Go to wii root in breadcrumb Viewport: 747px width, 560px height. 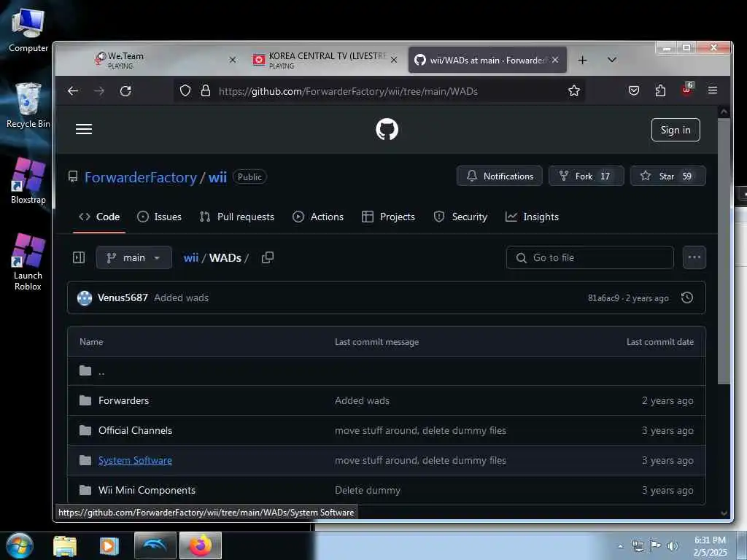point(191,257)
